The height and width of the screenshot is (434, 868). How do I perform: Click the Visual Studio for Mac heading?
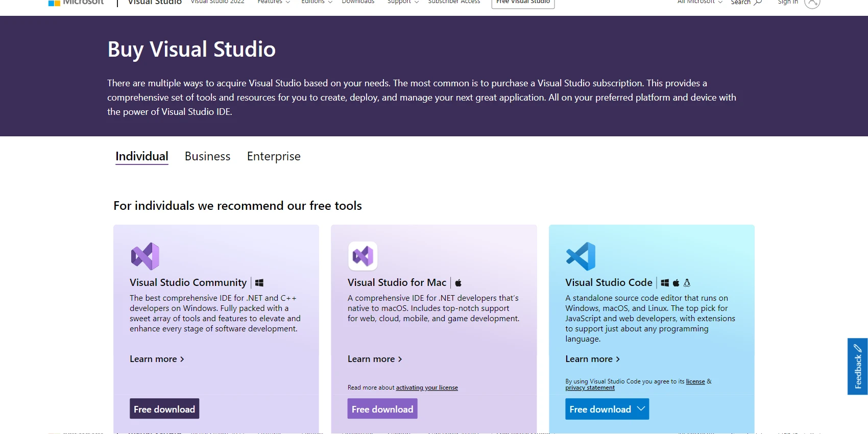coord(397,282)
